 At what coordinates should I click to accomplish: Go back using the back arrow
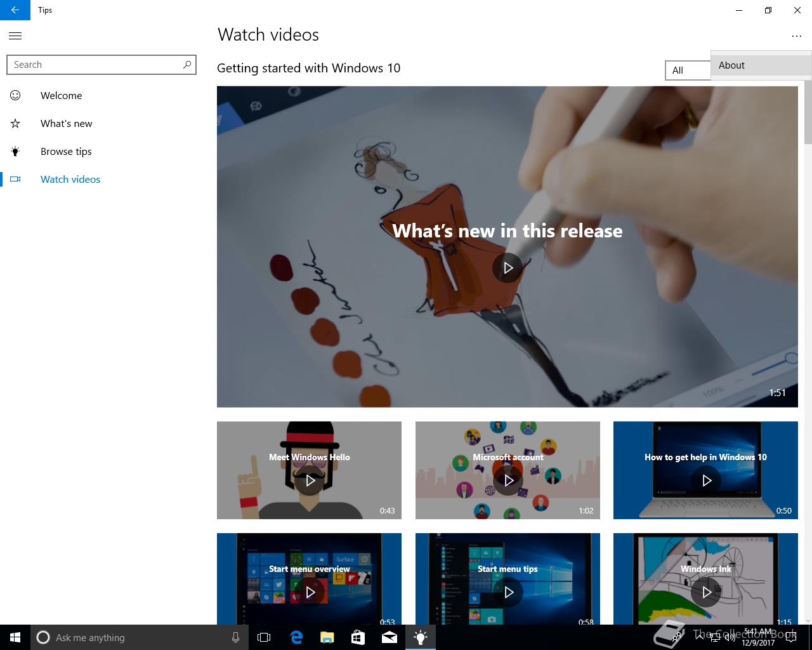click(15, 10)
